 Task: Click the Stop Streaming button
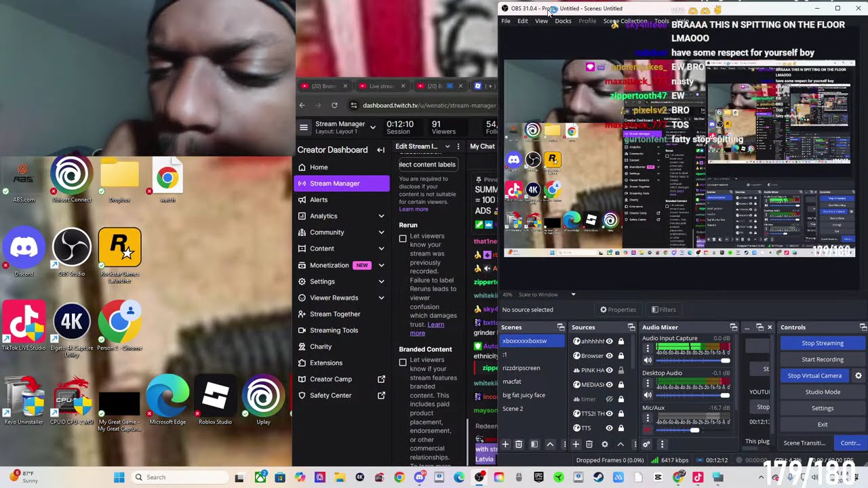[823, 343]
